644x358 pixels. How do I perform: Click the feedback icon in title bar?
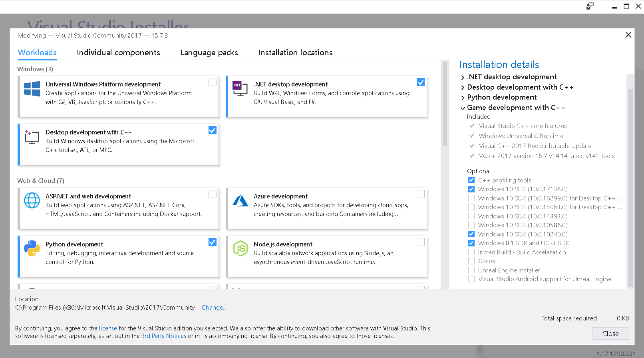pos(590,6)
